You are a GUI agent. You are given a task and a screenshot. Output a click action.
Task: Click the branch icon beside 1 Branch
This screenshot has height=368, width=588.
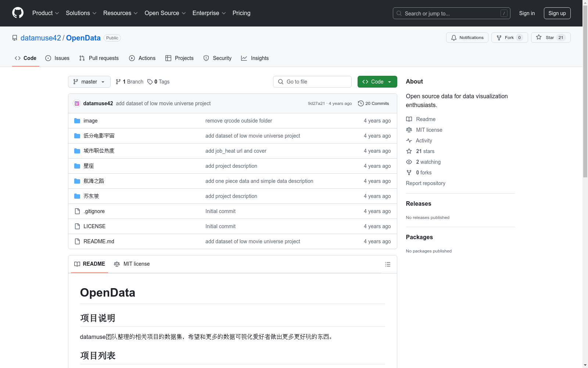[x=118, y=82]
